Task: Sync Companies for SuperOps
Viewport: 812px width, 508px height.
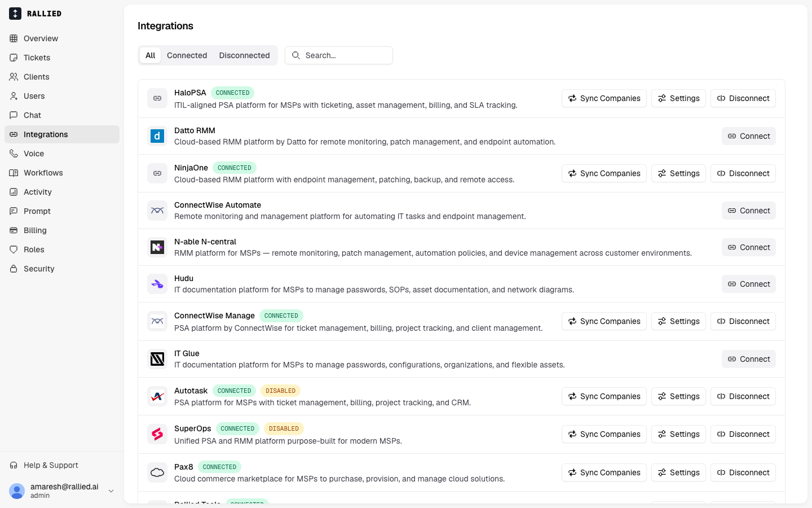Action: [604, 434]
